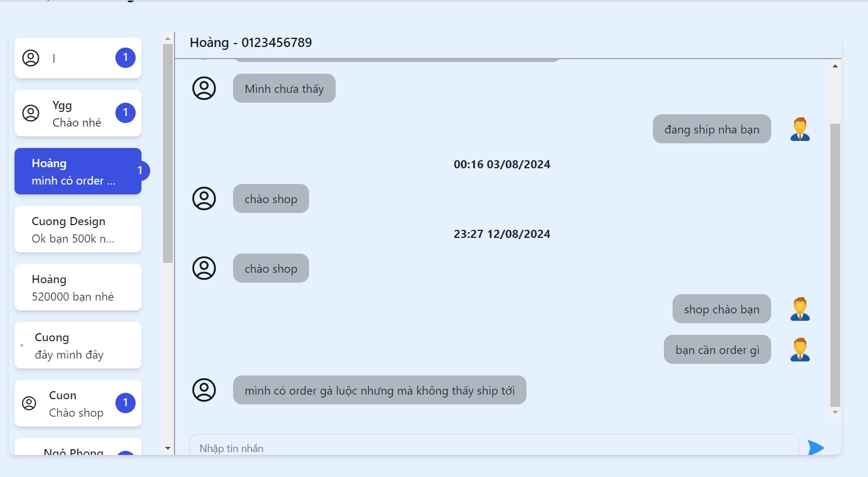
Task: Open the 'Ngô Phong' conversation
Action: click(x=78, y=447)
